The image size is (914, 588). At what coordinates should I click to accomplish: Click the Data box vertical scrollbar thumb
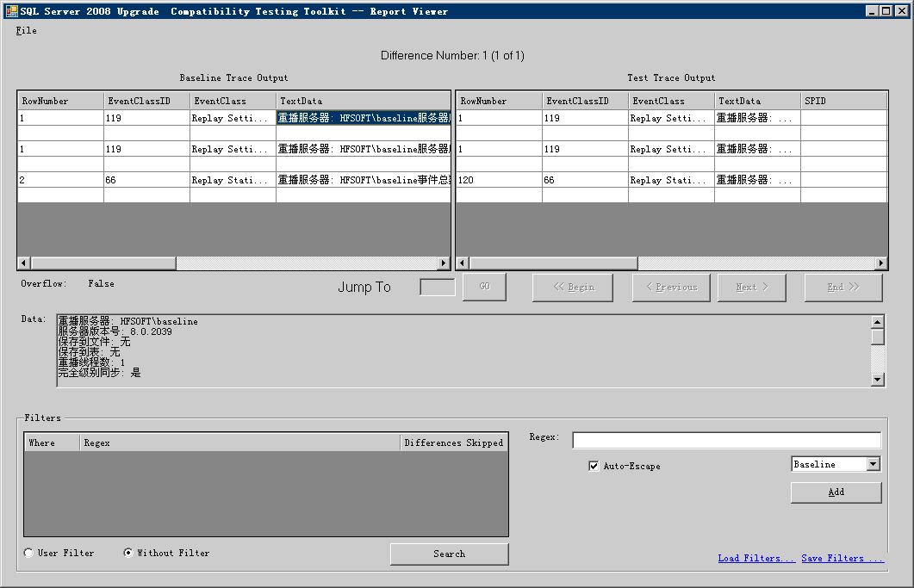(x=878, y=337)
